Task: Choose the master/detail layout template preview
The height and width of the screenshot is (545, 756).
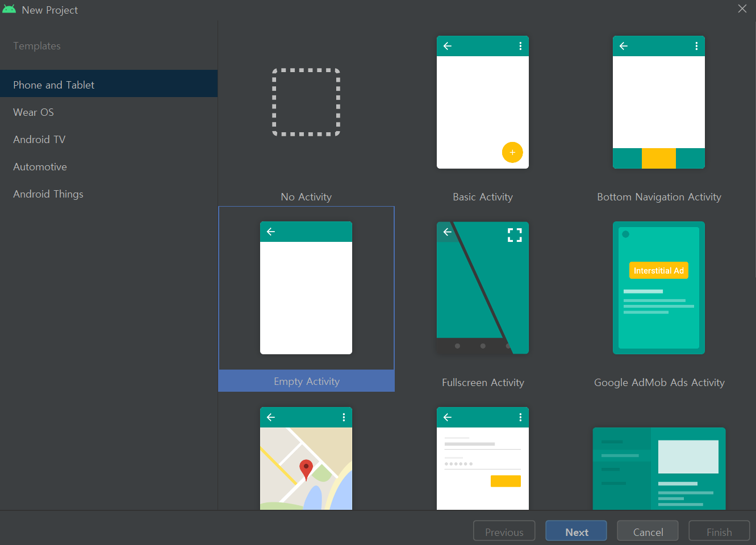Action: (x=659, y=468)
